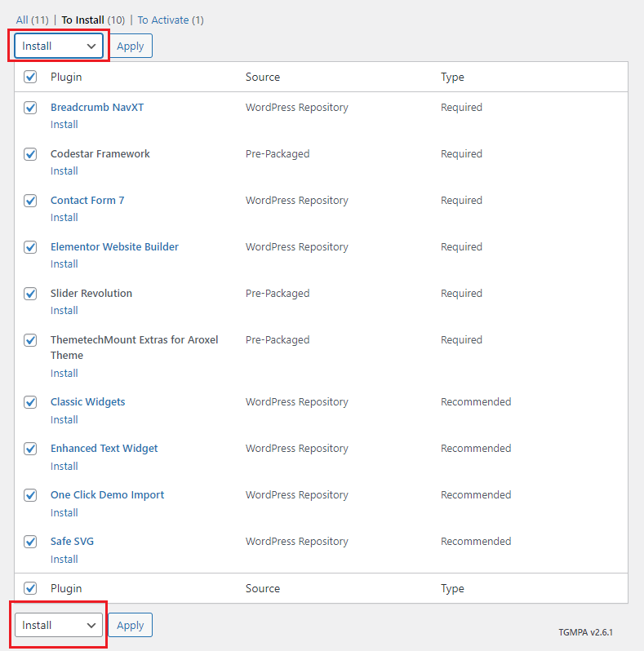This screenshot has width=644, height=651.
Task: Uncheck the Enhanced Text Widget checkbox
Action: (x=30, y=449)
